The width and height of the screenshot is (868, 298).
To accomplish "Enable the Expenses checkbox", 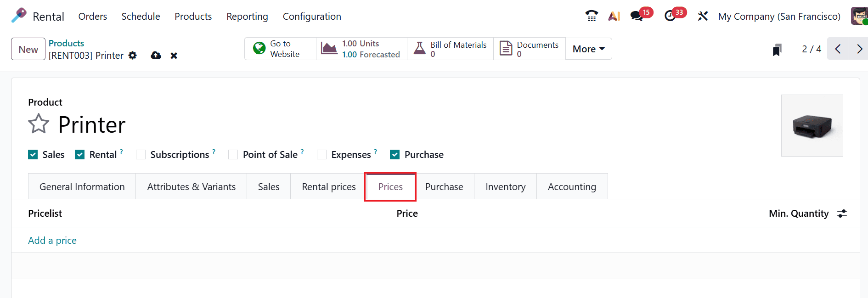I will click(322, 155).
